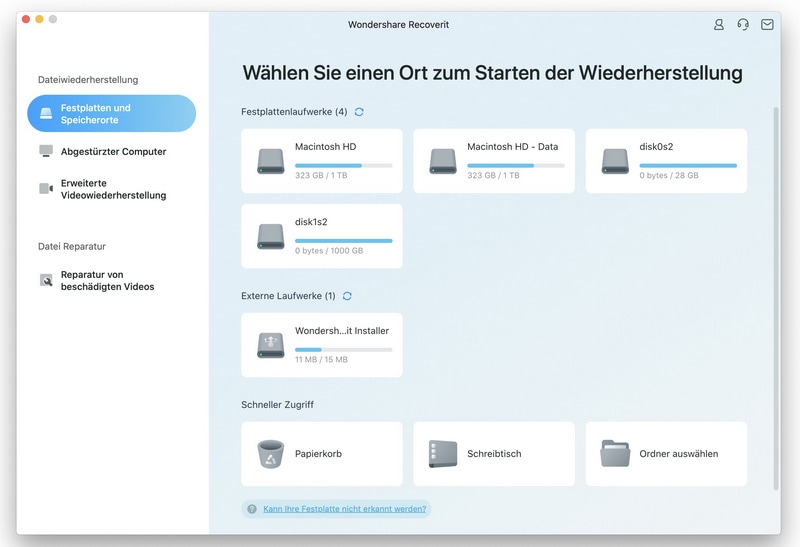Click Festplattenlaufwerke (4) heading
Viewport: 800px width, 547px height.
click(x=294, y=112)
